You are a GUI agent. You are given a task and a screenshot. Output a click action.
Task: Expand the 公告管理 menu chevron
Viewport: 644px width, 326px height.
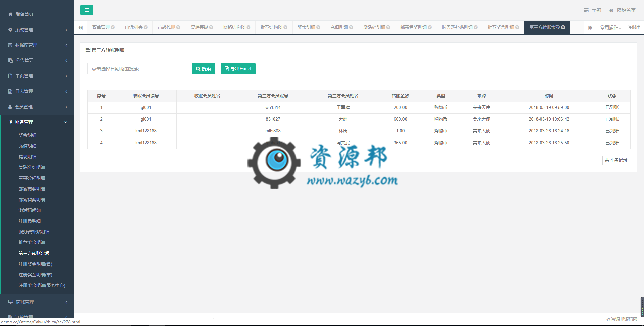pyautogui.click(x=66, y=60)
